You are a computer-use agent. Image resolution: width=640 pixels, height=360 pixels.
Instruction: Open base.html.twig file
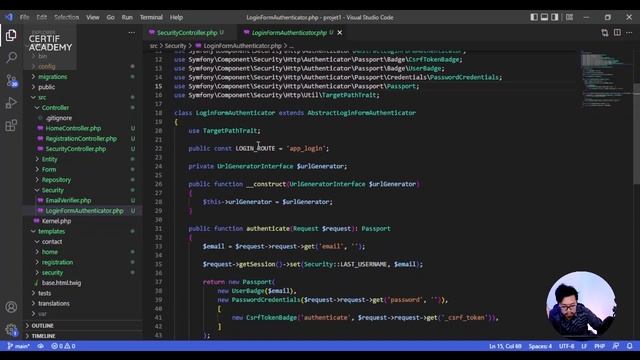61,283
